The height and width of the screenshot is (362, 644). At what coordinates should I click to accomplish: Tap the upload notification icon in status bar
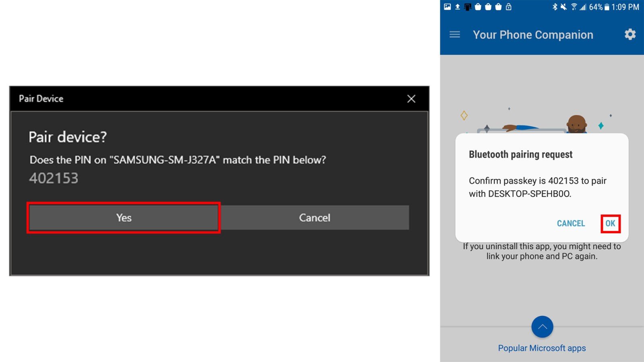coord(457,7)
